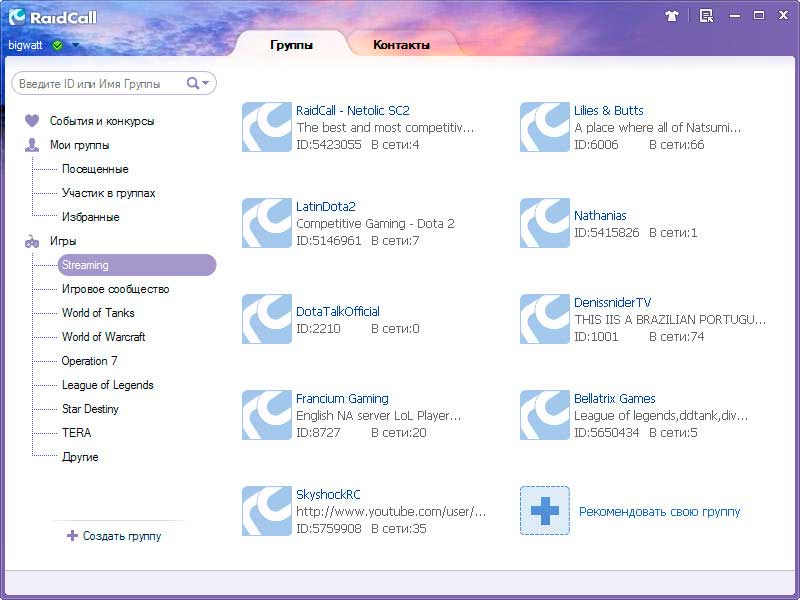Click the text 'ID:5650434'
Screen dimensions: 800x600
607,432
